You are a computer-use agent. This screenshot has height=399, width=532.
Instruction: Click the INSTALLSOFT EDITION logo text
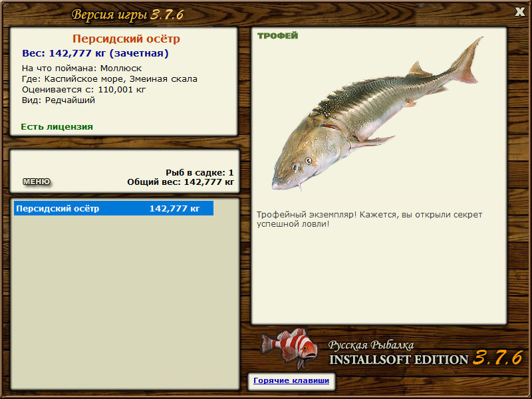(398, 360)
